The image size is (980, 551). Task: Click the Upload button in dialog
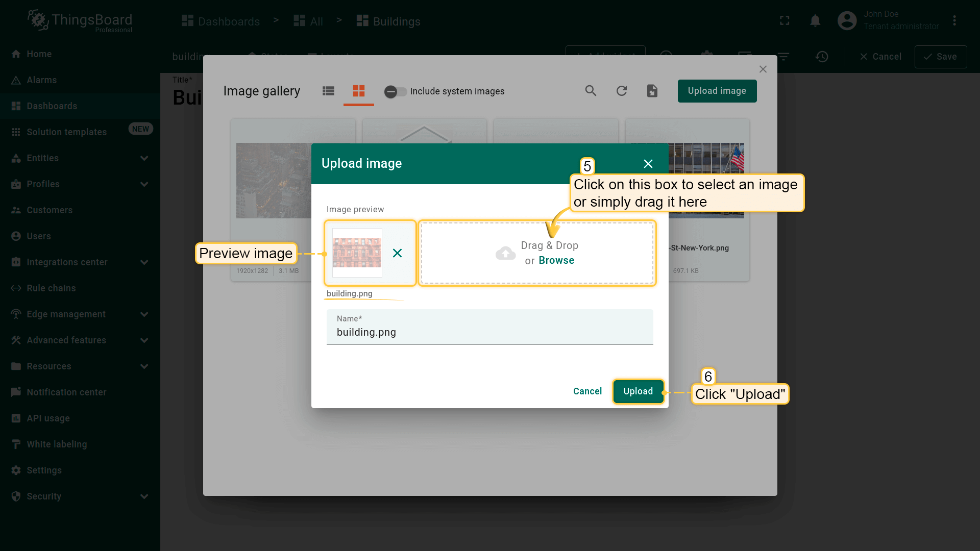coord(638,391)
